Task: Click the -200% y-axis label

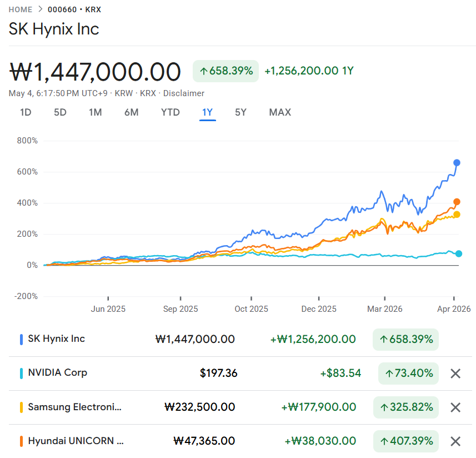Action: tap(26, 296)
